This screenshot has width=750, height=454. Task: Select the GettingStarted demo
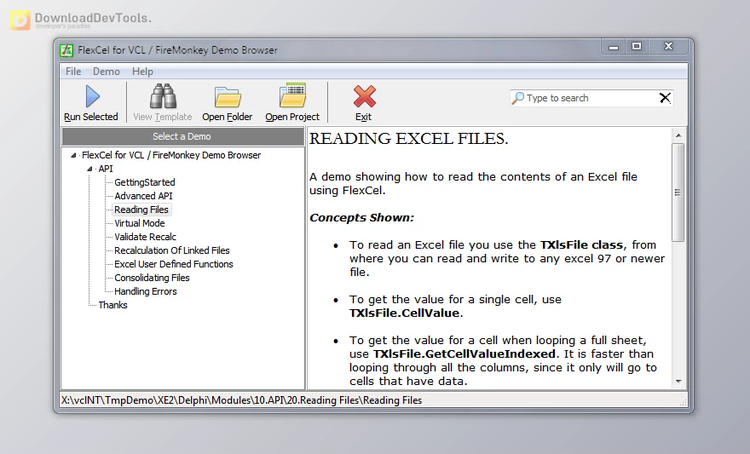(144, 182)
